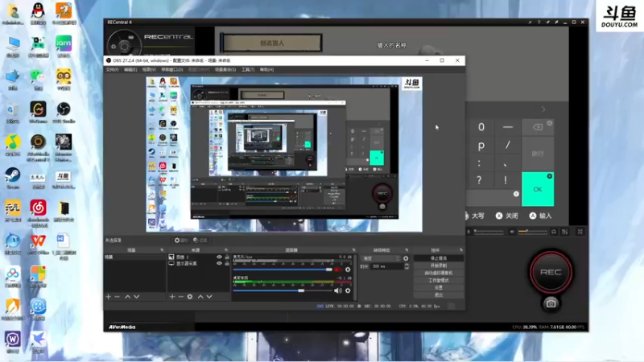Move the source down in the sources list
Image resolution: width=644 pixels, height=362 pixels.
point(209,296)
